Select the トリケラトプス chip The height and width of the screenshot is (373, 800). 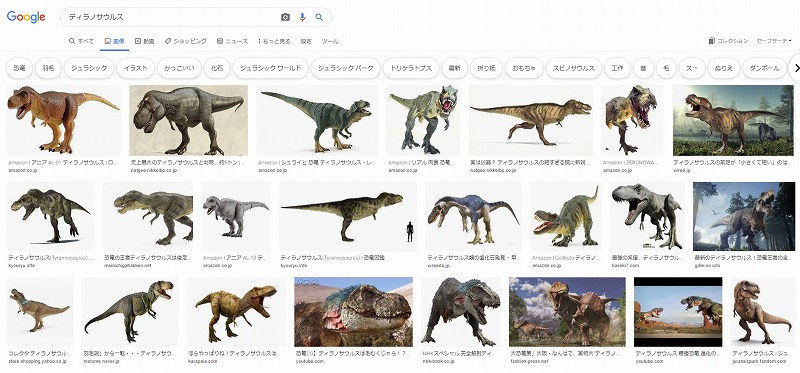coord(411,68)
